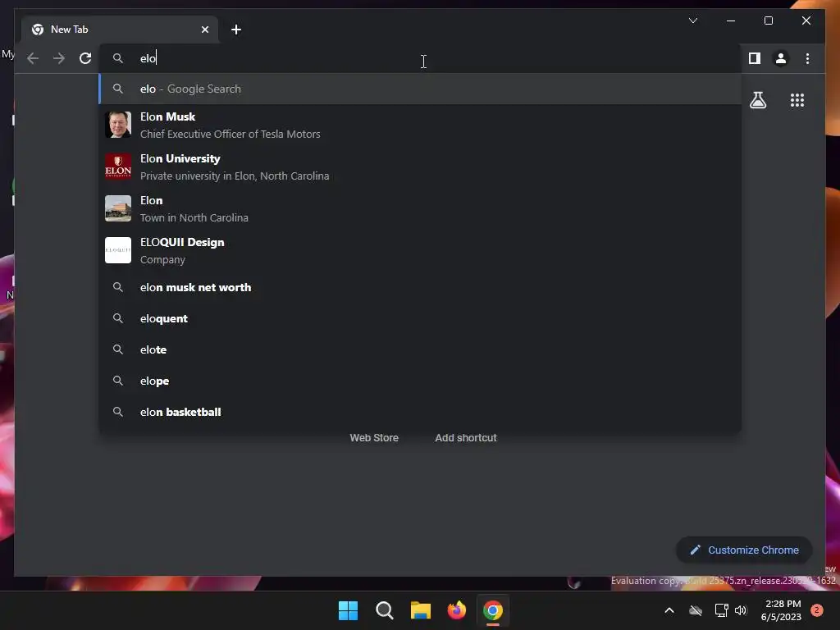Select the New Tab tab
The height and width of the screenshot is (630, 840).
point(120,30)
